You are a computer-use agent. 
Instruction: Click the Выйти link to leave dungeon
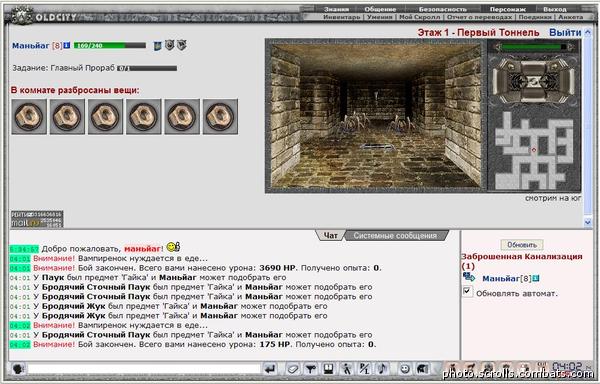[565, 33]
